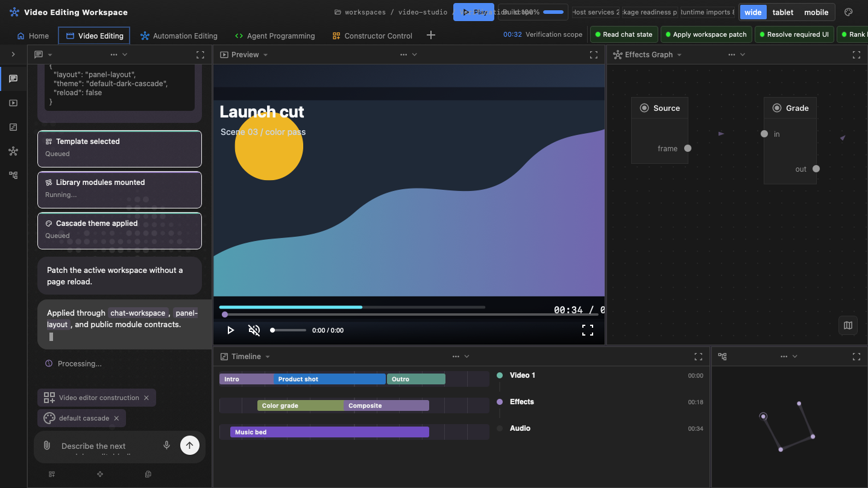Open the chat panel ellipsis menu
This screenshot has width=868, height=488.
(114, 54)
